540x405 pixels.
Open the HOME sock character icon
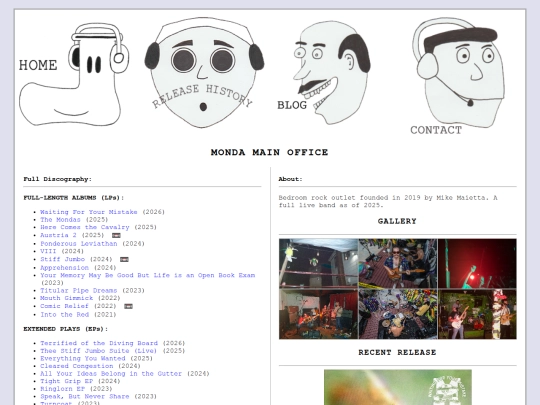[x=74, y=74]
